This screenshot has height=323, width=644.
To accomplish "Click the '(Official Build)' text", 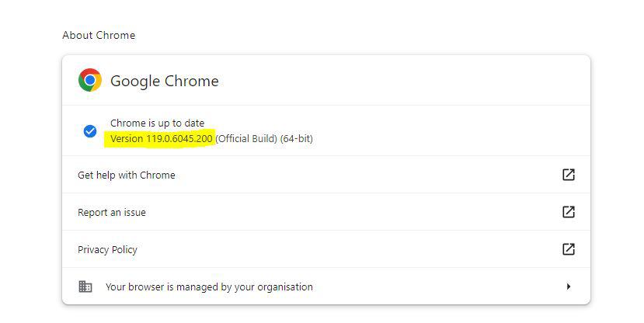I will click(246, 138).
